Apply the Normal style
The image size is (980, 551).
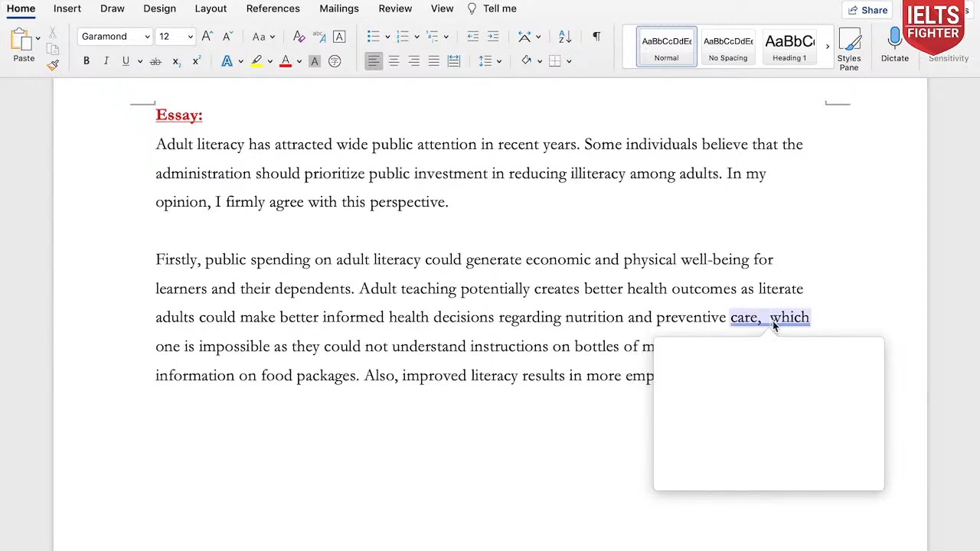pyautogui.click(x=666, y=47)
